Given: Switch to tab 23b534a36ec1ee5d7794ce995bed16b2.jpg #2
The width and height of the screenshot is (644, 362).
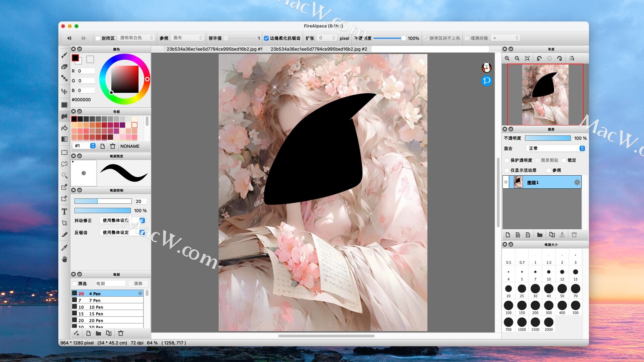Looking at the screenshot, I should click(319, 49).
